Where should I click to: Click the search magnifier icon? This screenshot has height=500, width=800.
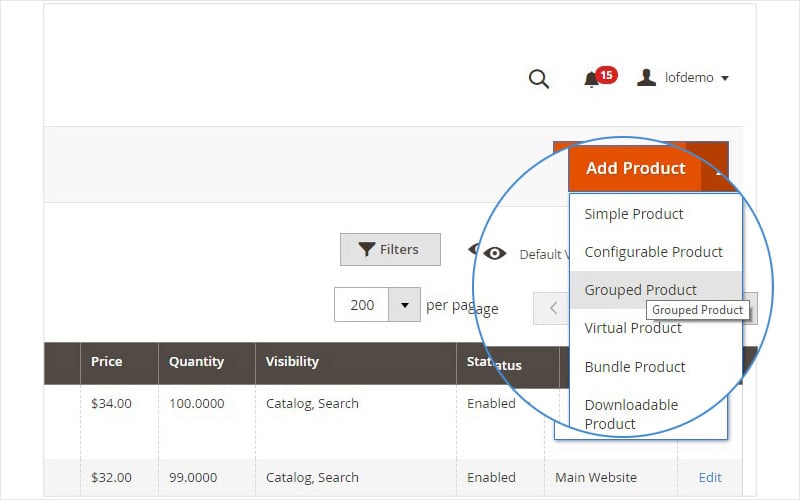[x=539, y=79]
